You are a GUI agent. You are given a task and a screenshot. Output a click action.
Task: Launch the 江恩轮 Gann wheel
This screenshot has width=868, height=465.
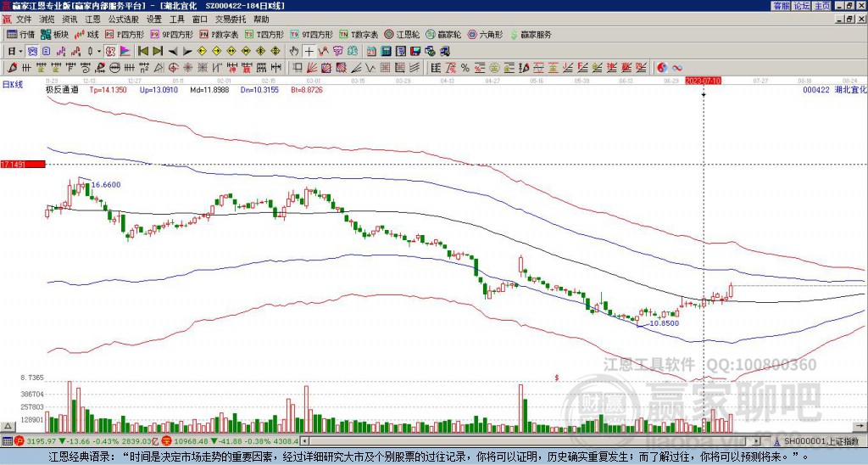pos(402,34)
